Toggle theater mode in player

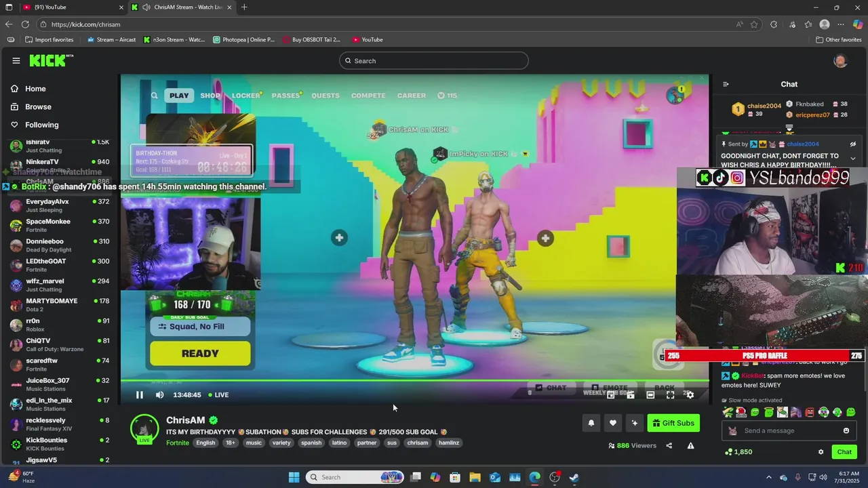(650, 394)
